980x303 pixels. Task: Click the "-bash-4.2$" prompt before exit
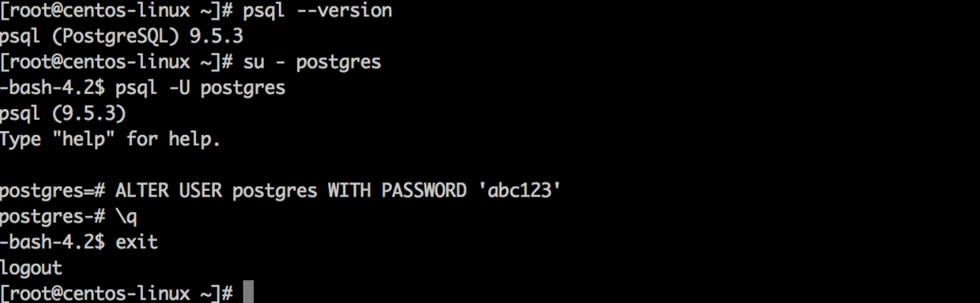pyautogui.click(x=52, y=242)
